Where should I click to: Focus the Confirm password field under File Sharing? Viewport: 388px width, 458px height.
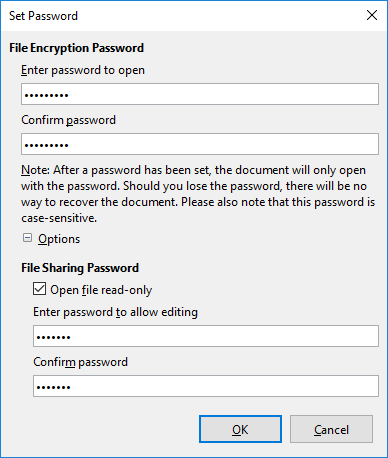point(206,386)
